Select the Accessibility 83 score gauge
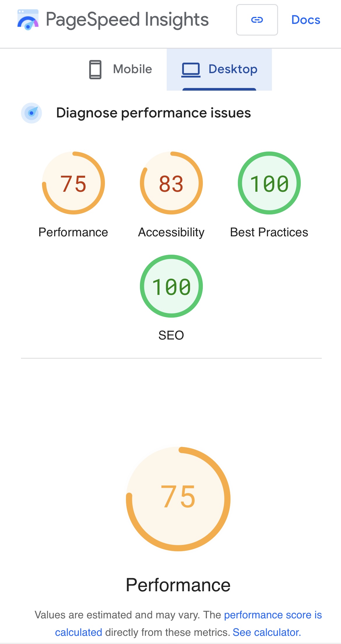This screenshot has height=644, width=341. pos(171,183)
